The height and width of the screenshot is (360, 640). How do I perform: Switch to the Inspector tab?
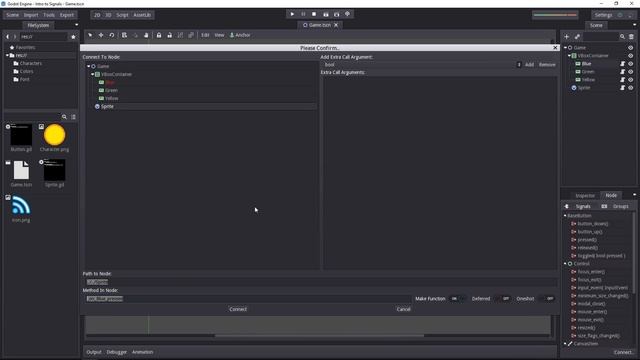point(585,196)
